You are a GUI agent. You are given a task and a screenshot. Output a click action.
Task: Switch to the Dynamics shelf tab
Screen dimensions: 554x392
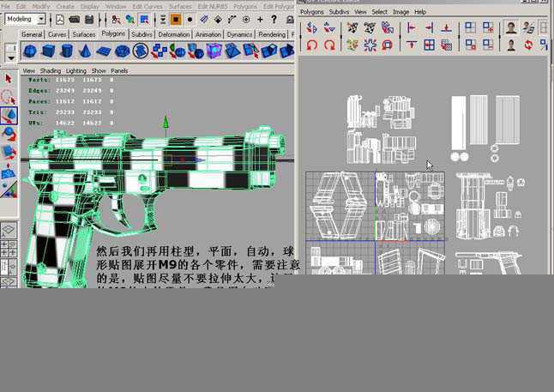(239, 34)
